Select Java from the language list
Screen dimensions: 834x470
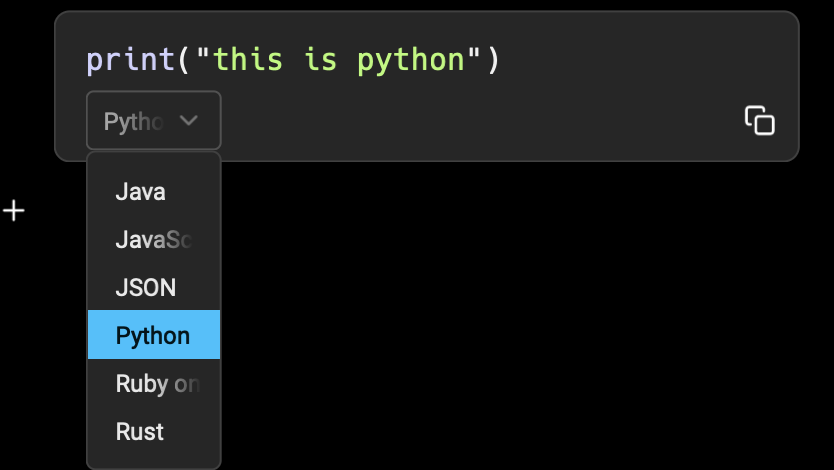pyautogui.click(x=141, y=191)
